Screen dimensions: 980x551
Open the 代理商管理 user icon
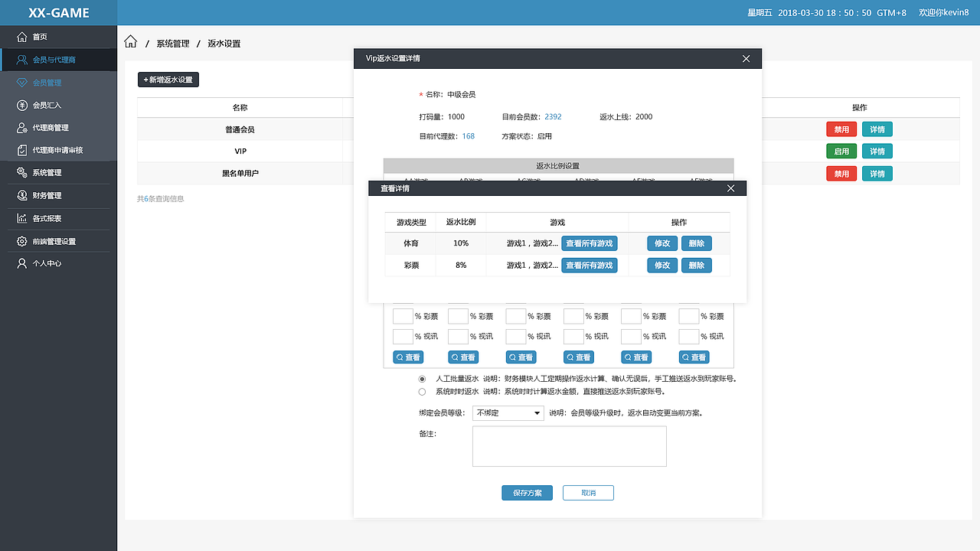click(x=21, y=128)
